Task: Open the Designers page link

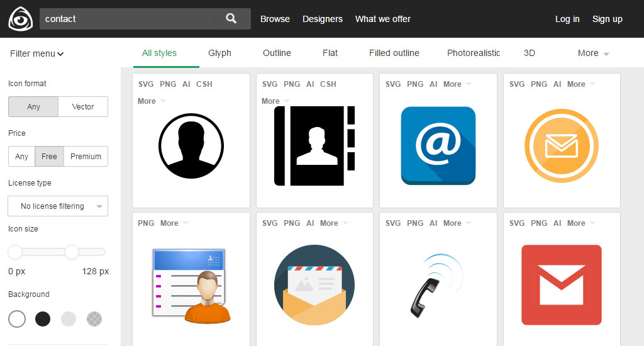Action: click(x=323, y=19)
